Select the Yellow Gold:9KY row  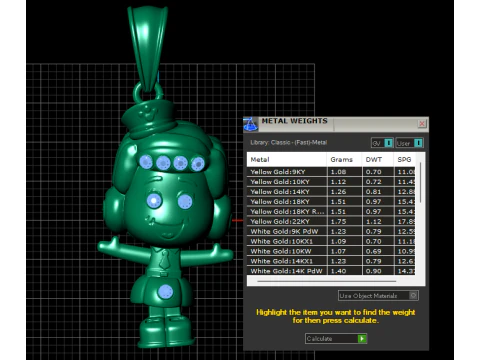331,172
